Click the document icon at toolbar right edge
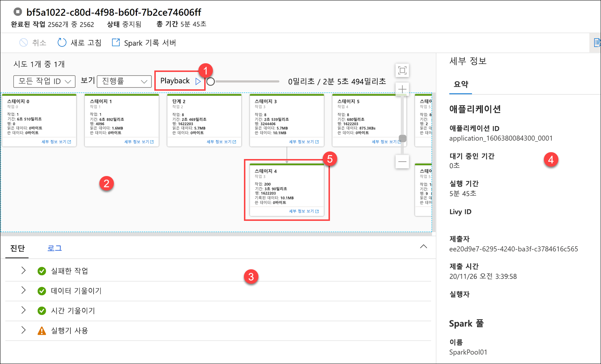This screenshot has height=364, width=601. (597, 43)
